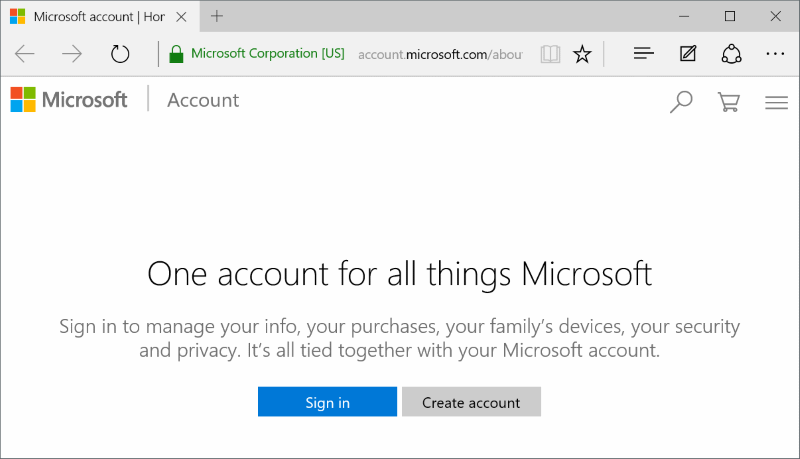
Task: Click the Create account button
Action: (471, 402)
